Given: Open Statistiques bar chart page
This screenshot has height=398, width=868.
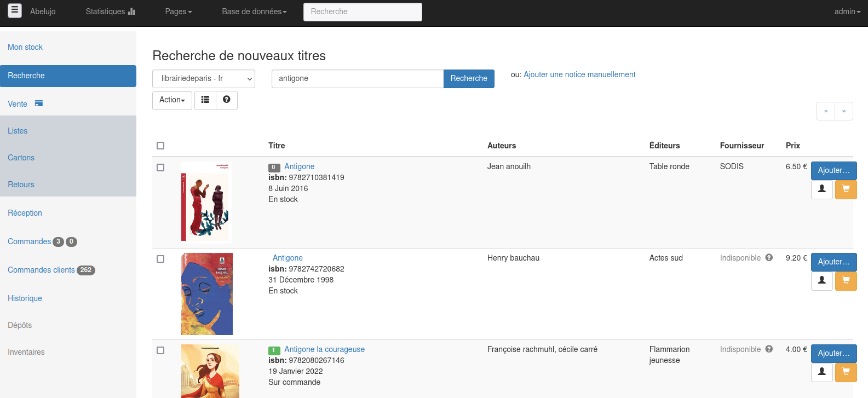Looking at the screenshot, I should click(110, 11).
